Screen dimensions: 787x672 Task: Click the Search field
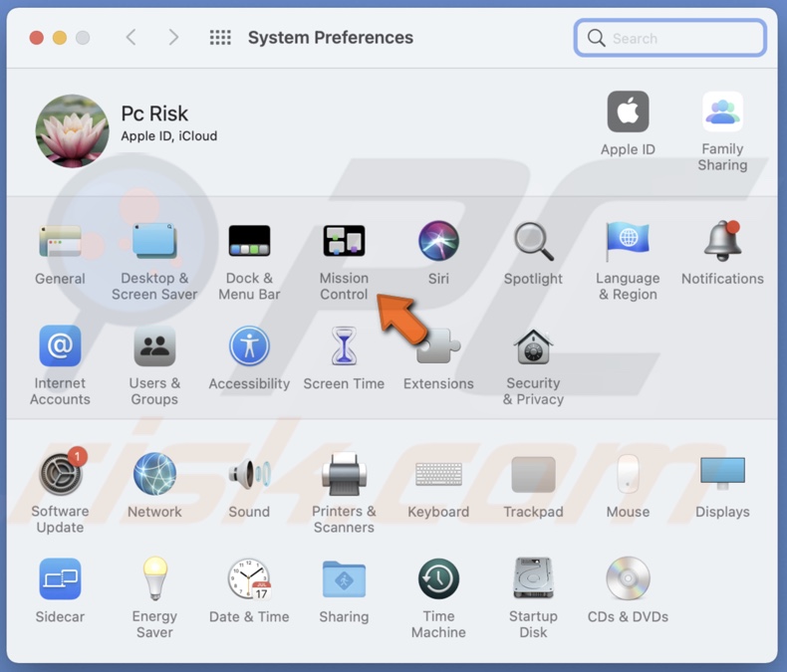[679, 38]
